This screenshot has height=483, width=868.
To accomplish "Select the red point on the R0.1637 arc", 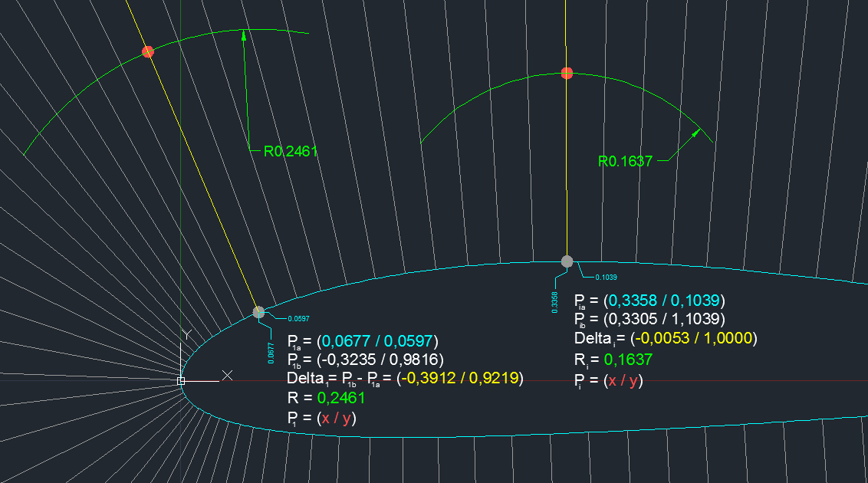I will pyautogui.click(x=567, y=73).
